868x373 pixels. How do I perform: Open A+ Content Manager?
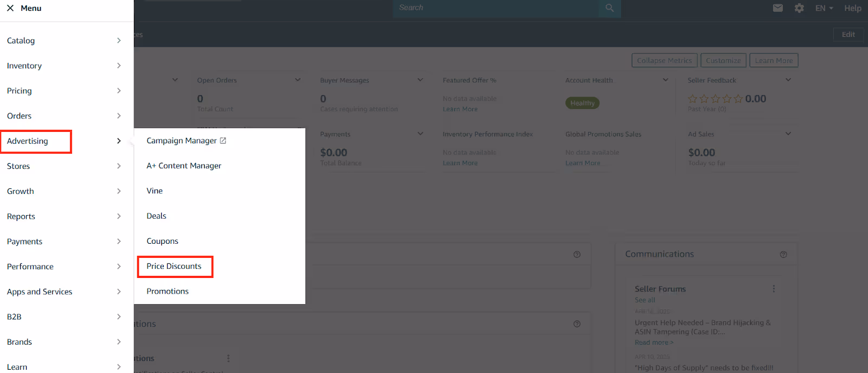point(184,166)
